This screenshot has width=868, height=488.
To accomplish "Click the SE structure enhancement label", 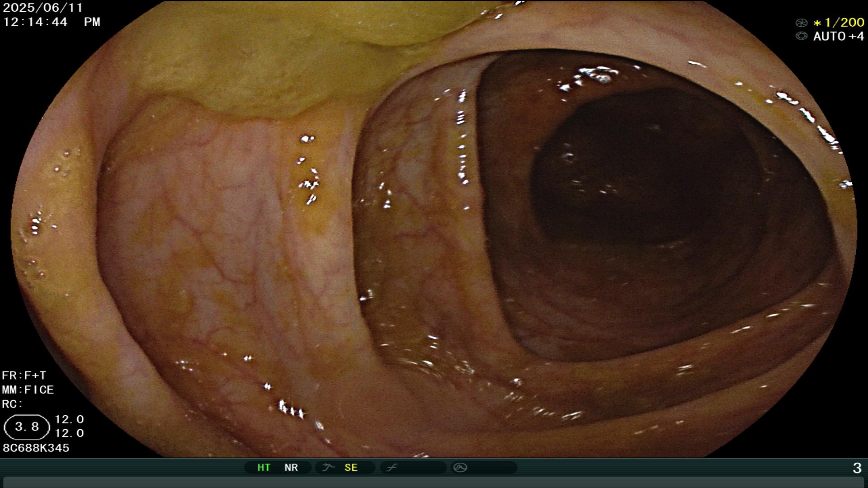I will pos(351,468).
